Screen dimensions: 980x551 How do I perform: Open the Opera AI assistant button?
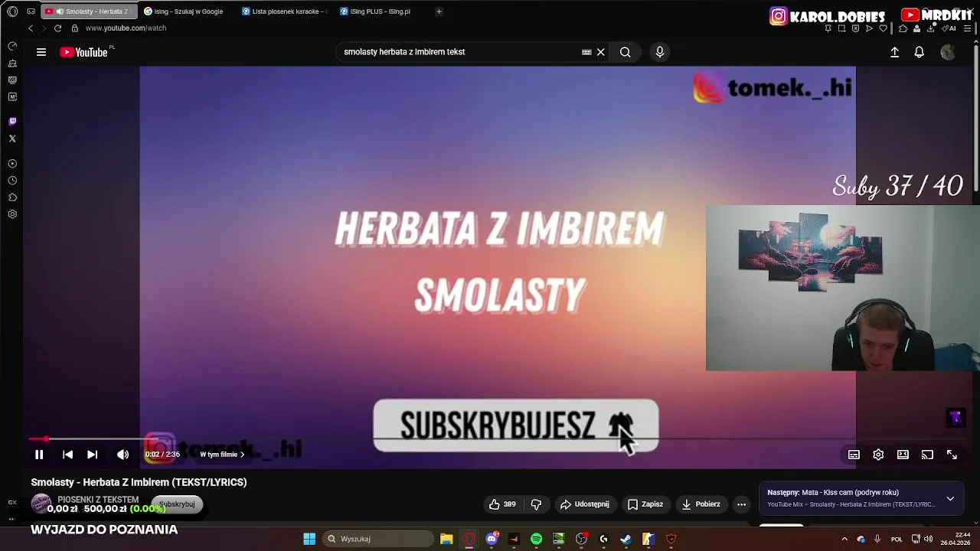pyautogui.click(x=950, y=28)
